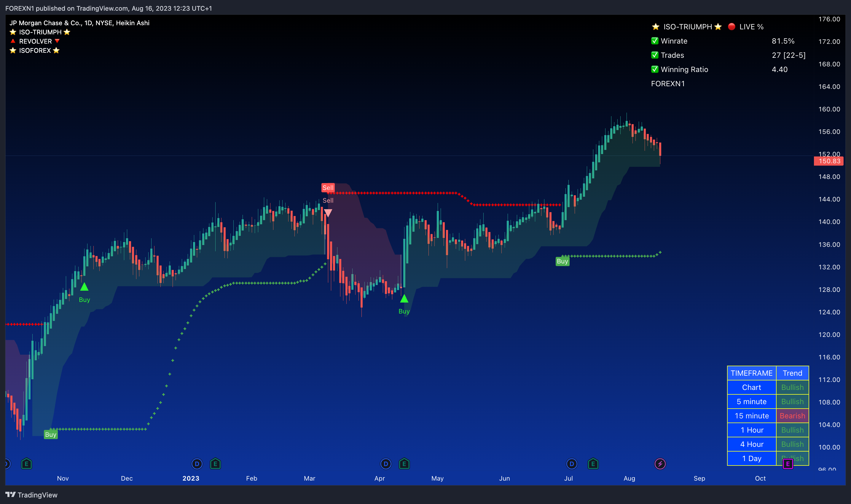Click the green Buy label box in early July
The height and width of the screenshot is (504, 851).
562,261
